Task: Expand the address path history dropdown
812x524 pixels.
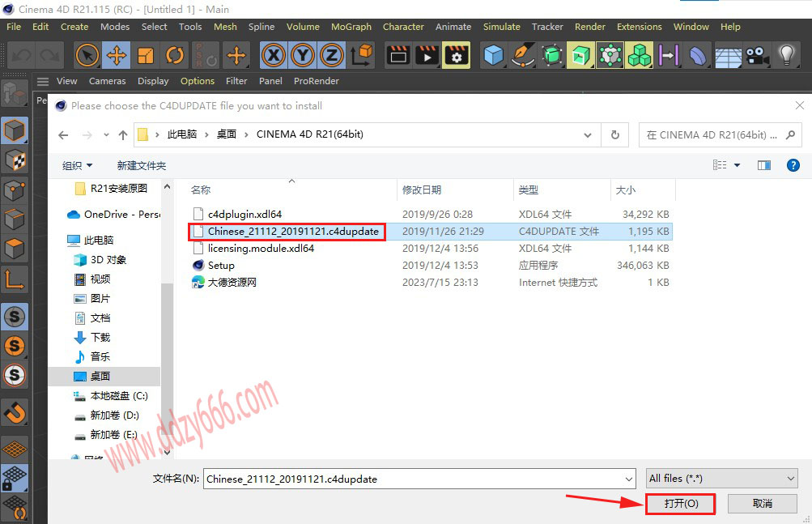Action: [588, 134]
